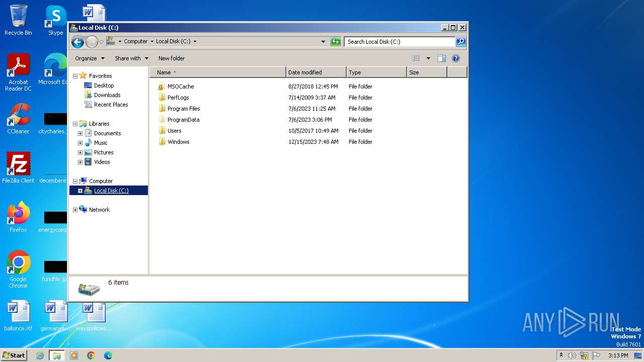Open Recycle Bin on desktop
Viewport: 644px width, 362px height.
click(x=18, y=20)
